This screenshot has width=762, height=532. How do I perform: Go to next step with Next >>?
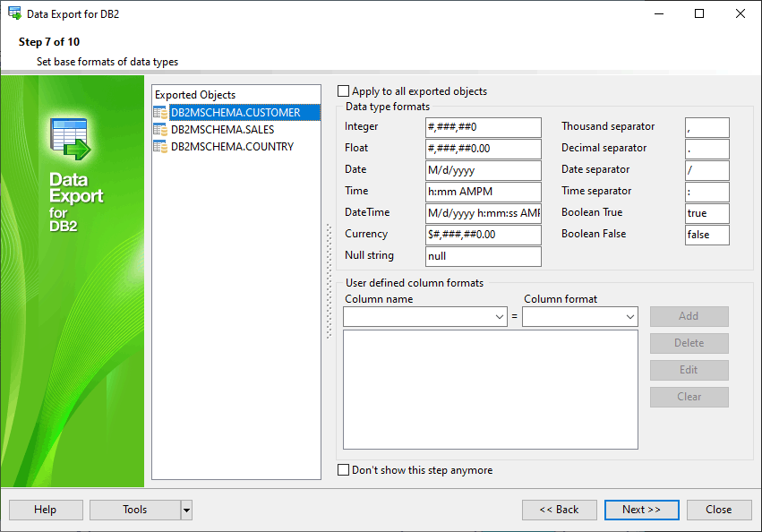coord(641,510)
